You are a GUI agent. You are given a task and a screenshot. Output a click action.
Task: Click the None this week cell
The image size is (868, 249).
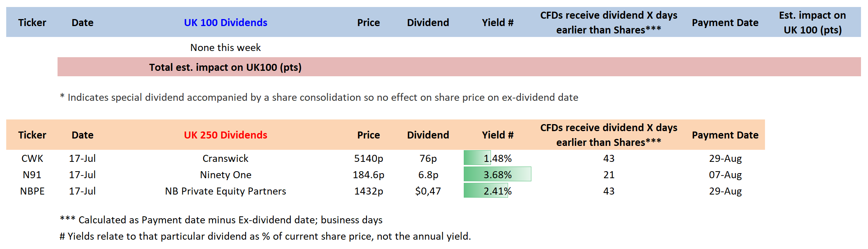pyautogui.click(x=225, y=47)
